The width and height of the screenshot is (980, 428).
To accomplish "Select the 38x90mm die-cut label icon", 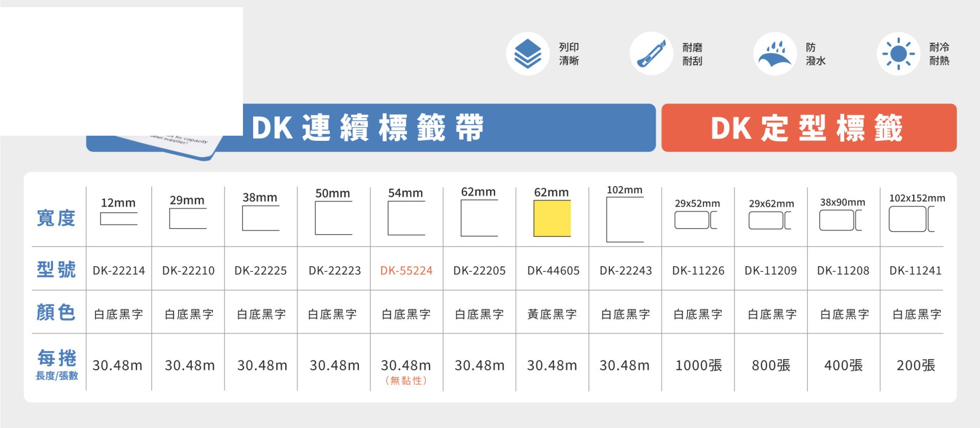I will click(x=841, y=220).
